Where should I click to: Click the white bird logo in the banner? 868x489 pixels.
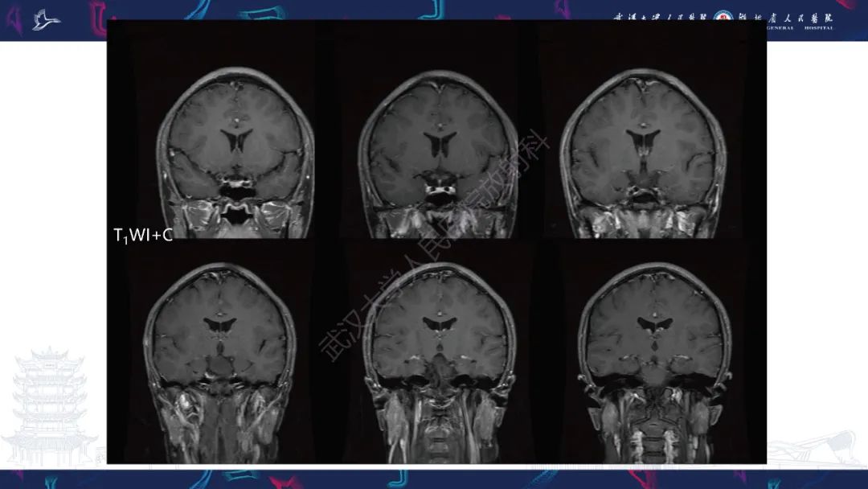point(46,20)
